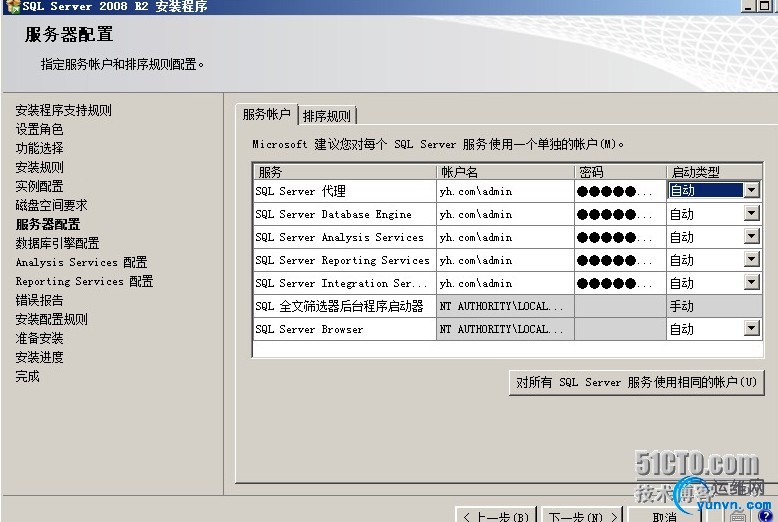Viewport: 778px width, 522px height.
Task: Switch to the 排序规则 tab
Action: pyautogui.click(x=327, y=116)
